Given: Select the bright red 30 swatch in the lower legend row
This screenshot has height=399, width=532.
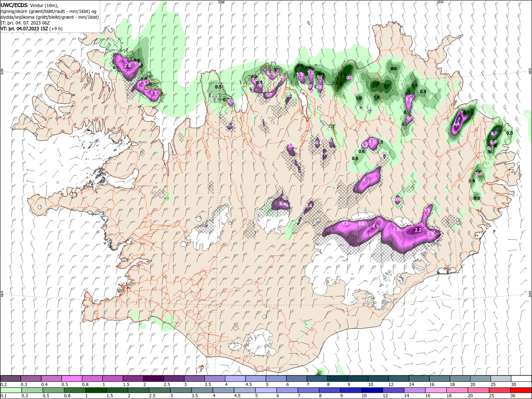Looking at the screenshot, I should point(521,390).
